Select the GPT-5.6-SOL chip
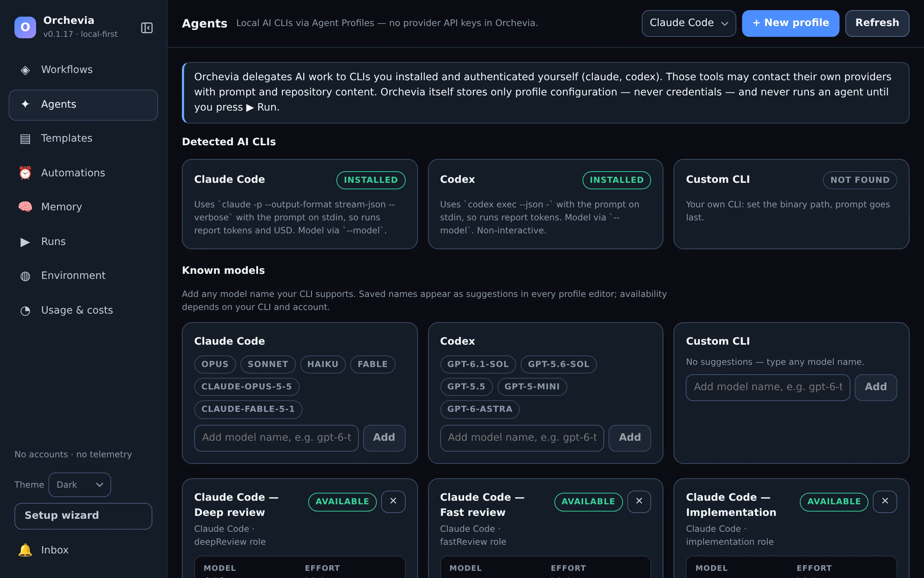Viewport: 924px width, 578px height. tap(559, 364)
